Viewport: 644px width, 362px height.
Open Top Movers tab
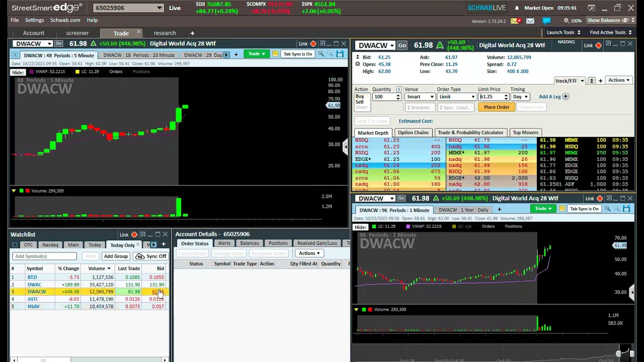tap(525, 133)
